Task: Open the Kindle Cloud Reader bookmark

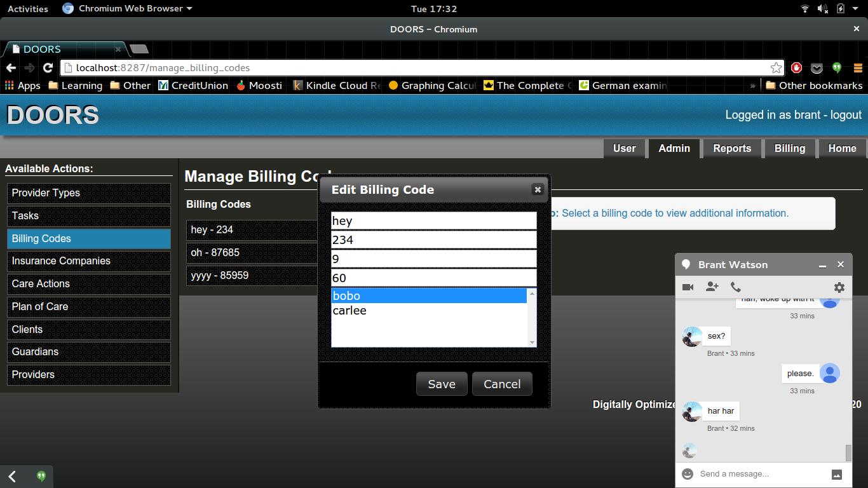Action: pyautogui.click(x=337, y=85)
